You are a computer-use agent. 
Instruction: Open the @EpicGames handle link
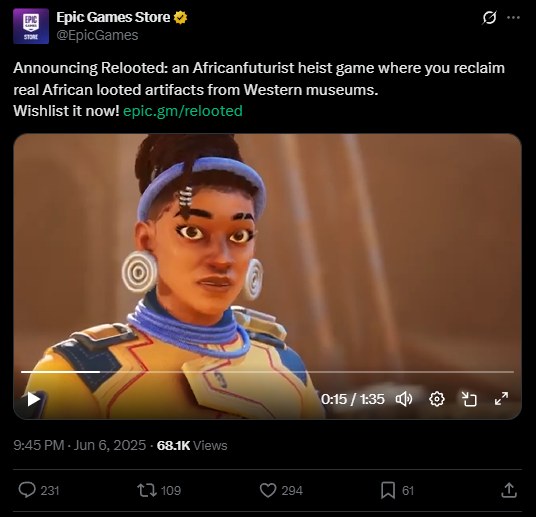click(97, 35)
